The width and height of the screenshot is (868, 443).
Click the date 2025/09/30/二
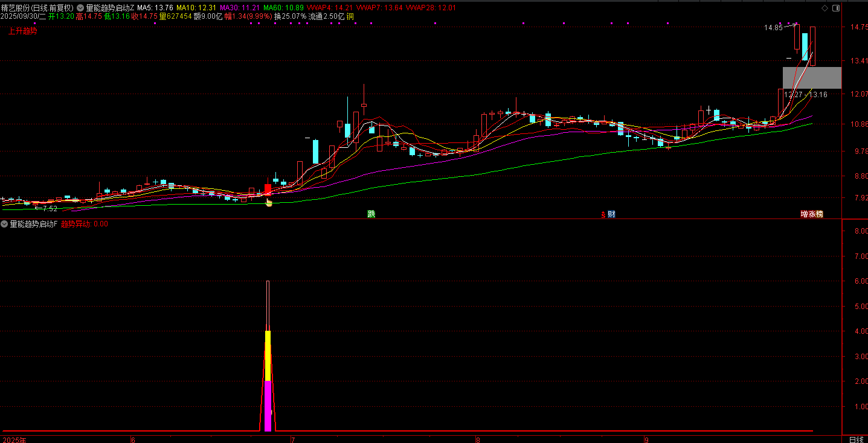click(24, 17)
